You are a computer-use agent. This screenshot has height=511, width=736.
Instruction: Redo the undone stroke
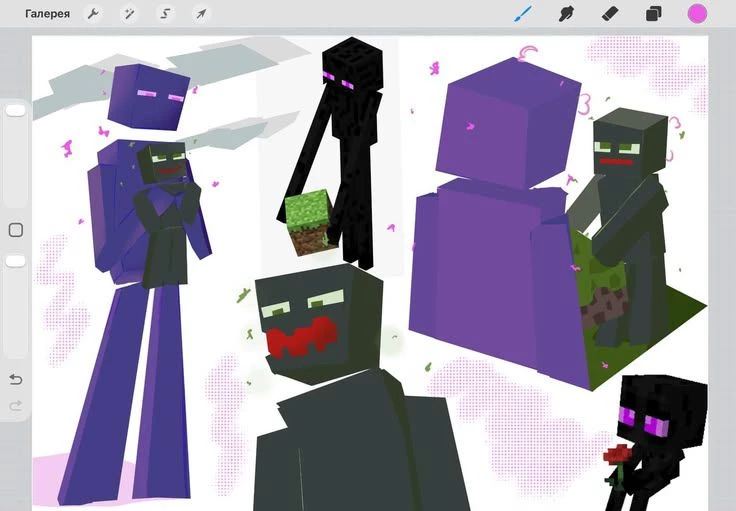pos(16,405)
